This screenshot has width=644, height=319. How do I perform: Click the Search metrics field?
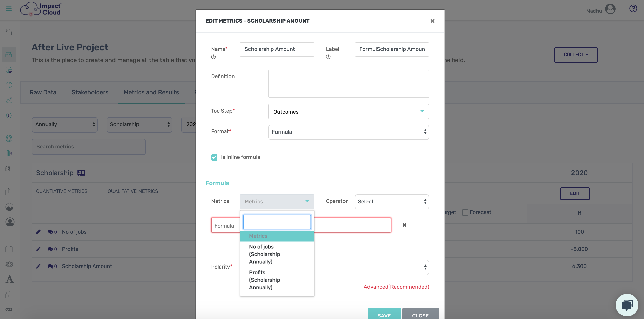(88, 147)
